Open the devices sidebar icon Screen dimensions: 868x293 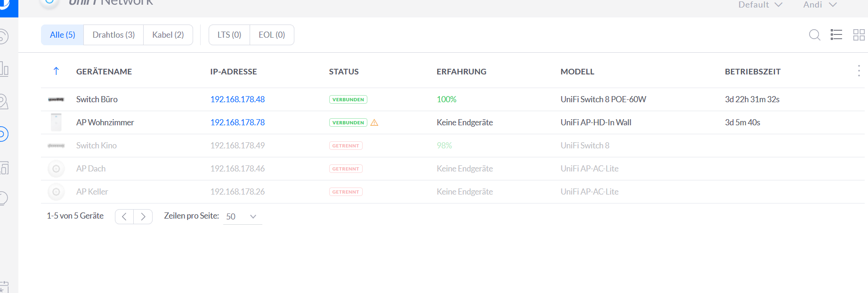coord(4,134)
